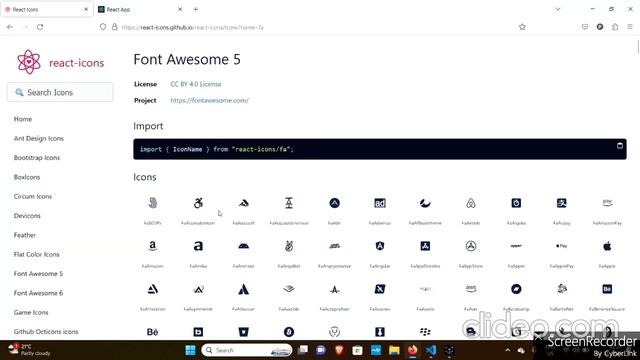Click the FaAngular shield icon
640x360 pixels.
coord(380,246)
